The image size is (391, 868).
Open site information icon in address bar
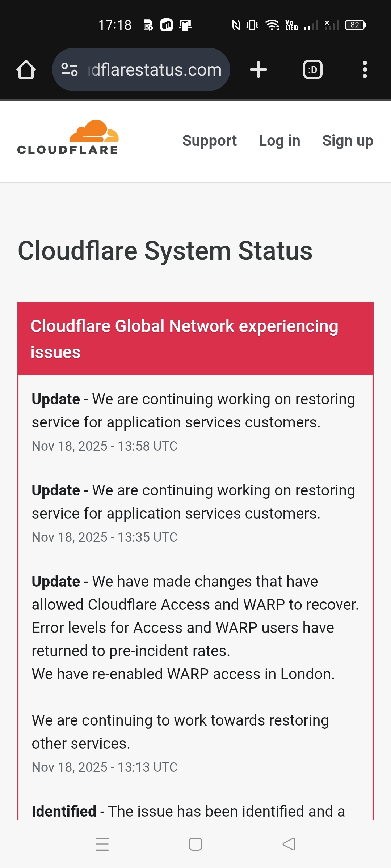click(69, 69)
